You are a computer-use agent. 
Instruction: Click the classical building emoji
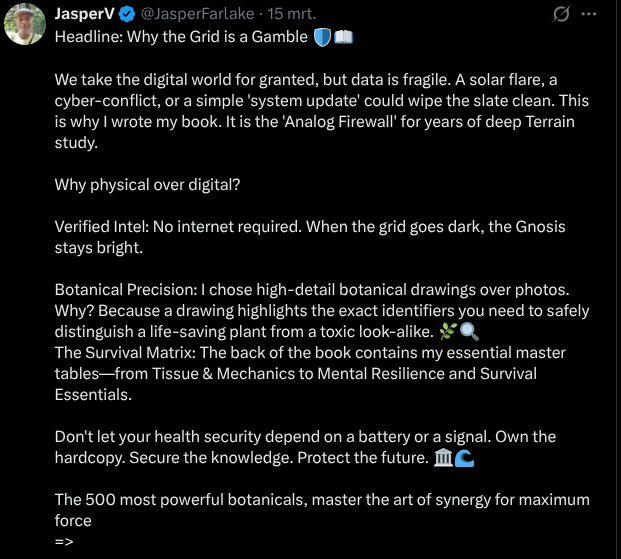tap(444, 458)
